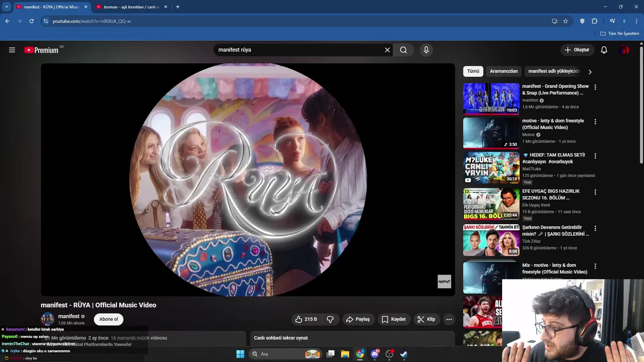Open Discord from the taskbar
Image resolution: width=644 pixels, height=362 pixels.
pos(375,354)
